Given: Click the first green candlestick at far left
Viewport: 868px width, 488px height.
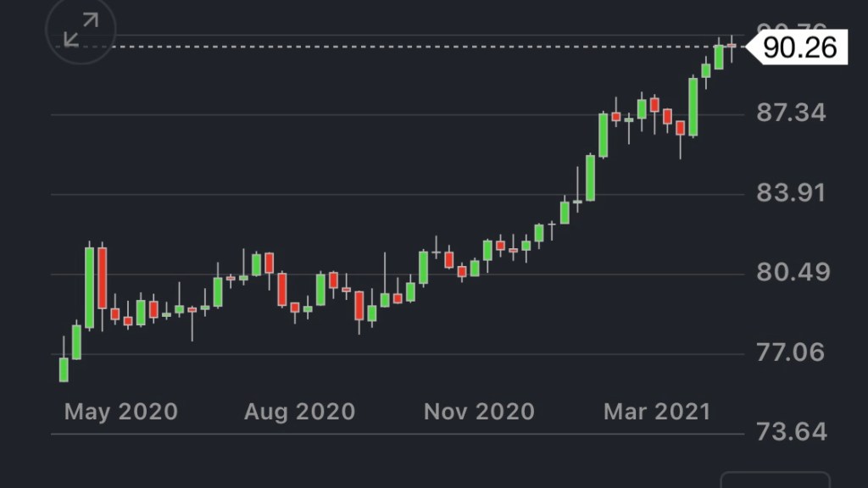Looking at the screenshot, I should coord(64,369).
